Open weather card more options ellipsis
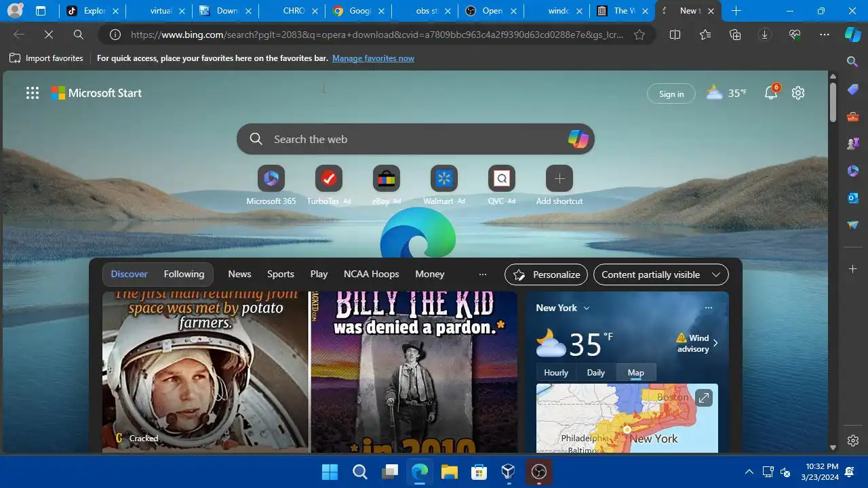The image size is (868, 488). pyautogui.click(x=709, y=308)
